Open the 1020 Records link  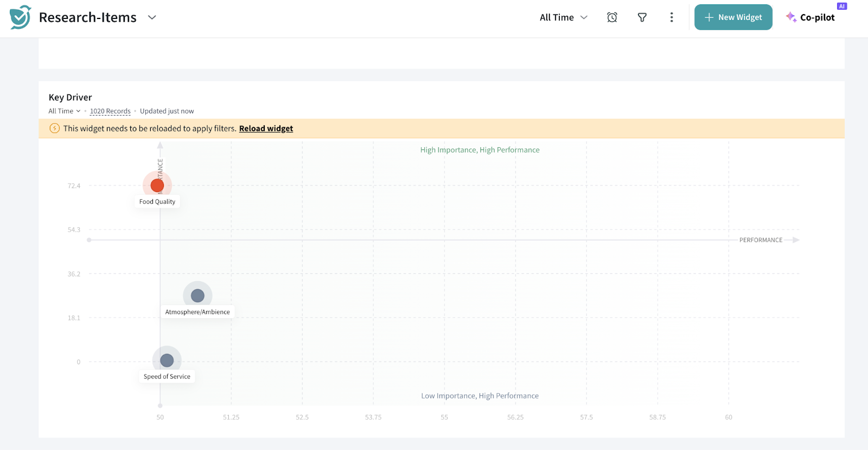(x=110, y=111)
